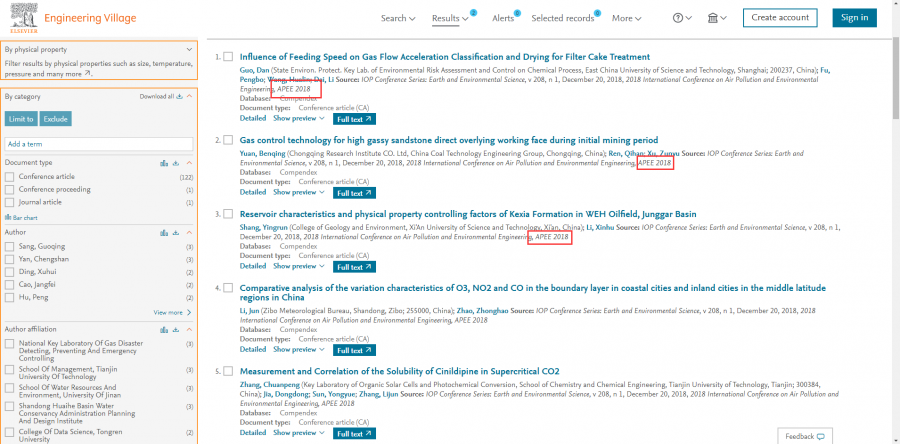Open the Results menu
The width and height of the screenshot is (900, 444).
point(450,18)
